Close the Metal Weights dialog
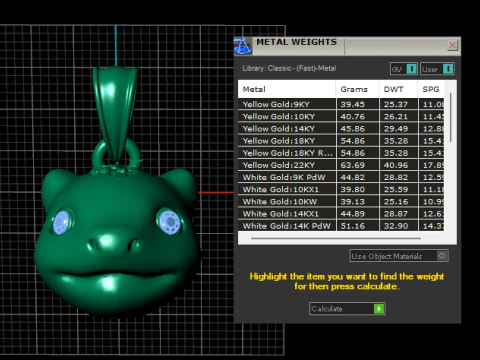 [x=452, y=45]
